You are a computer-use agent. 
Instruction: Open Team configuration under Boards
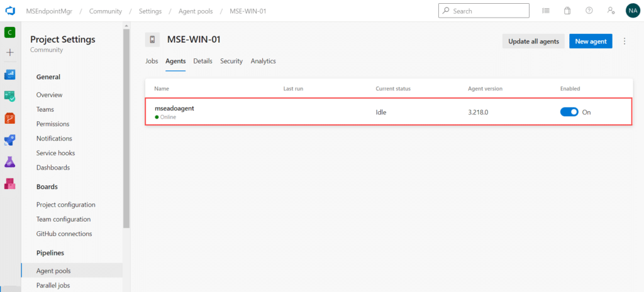coord(64,219)
